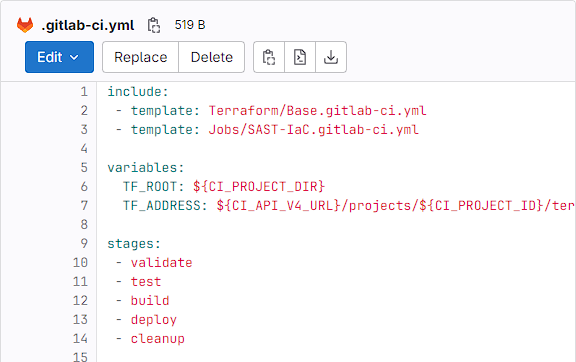The height and width of the screenshot is (362, 576).
Task: Select line number 14
Action: point(80,338)
